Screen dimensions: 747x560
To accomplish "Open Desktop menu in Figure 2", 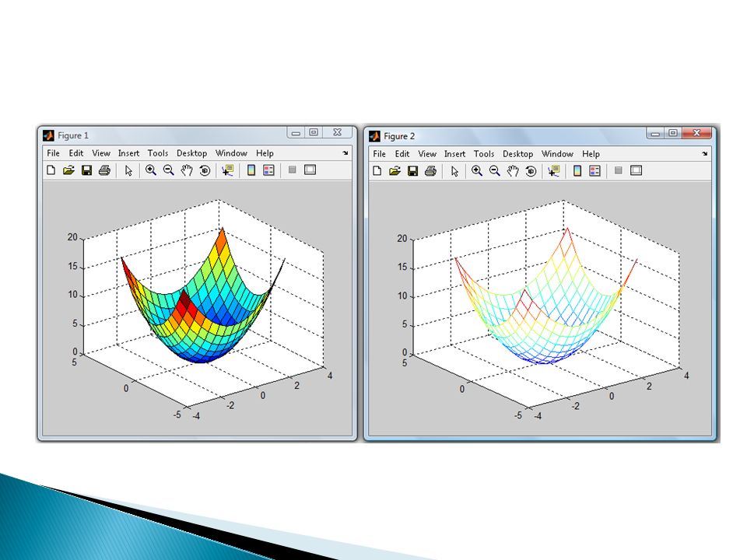I will coord(518,154).
